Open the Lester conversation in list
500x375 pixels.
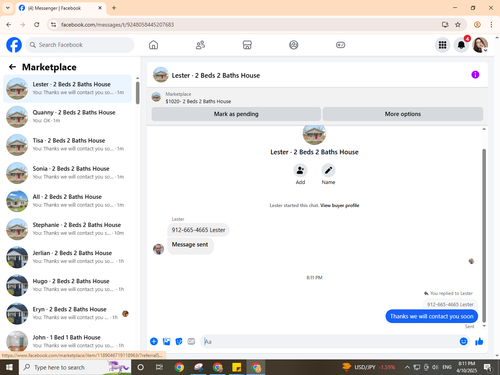[x=68, y=89]
